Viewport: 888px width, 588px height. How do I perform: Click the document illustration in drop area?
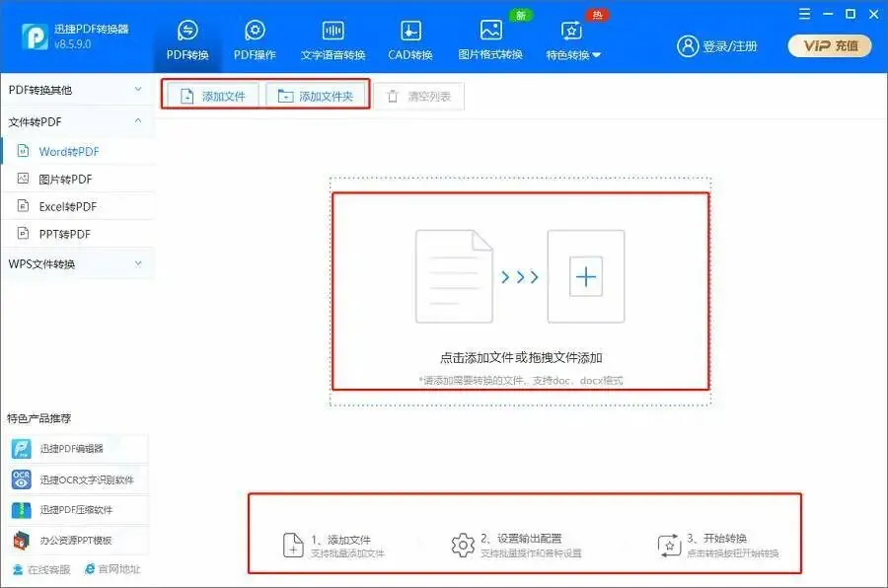(x=454, y=276)
